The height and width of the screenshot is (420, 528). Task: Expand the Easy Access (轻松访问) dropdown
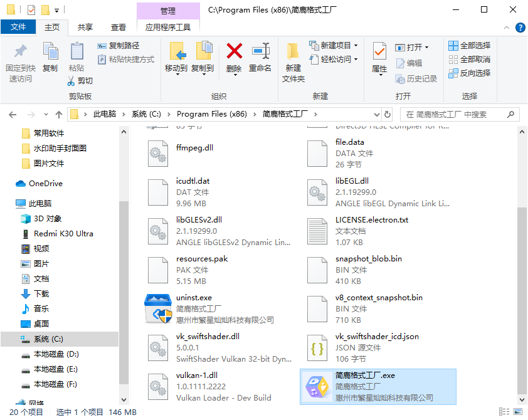tap(334, 60)
